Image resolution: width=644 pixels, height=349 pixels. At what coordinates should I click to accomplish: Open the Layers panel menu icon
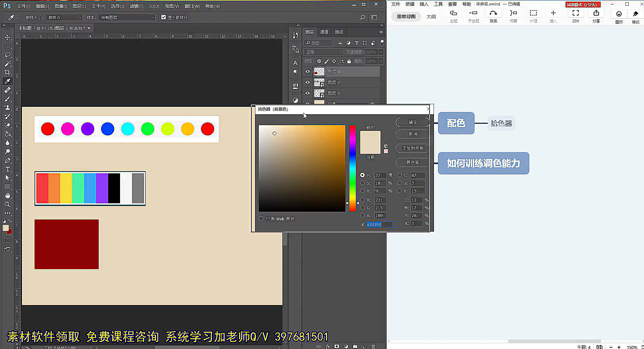[381, 32]
